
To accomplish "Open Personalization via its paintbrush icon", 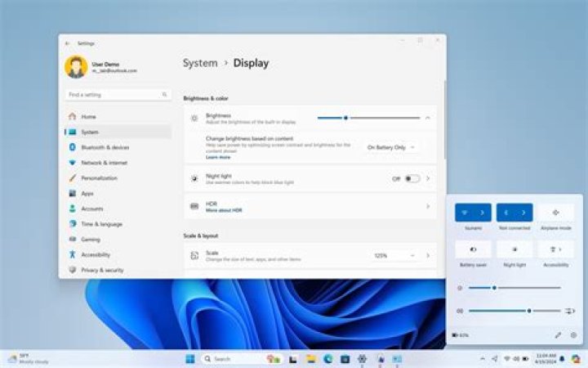I will 73,177.
